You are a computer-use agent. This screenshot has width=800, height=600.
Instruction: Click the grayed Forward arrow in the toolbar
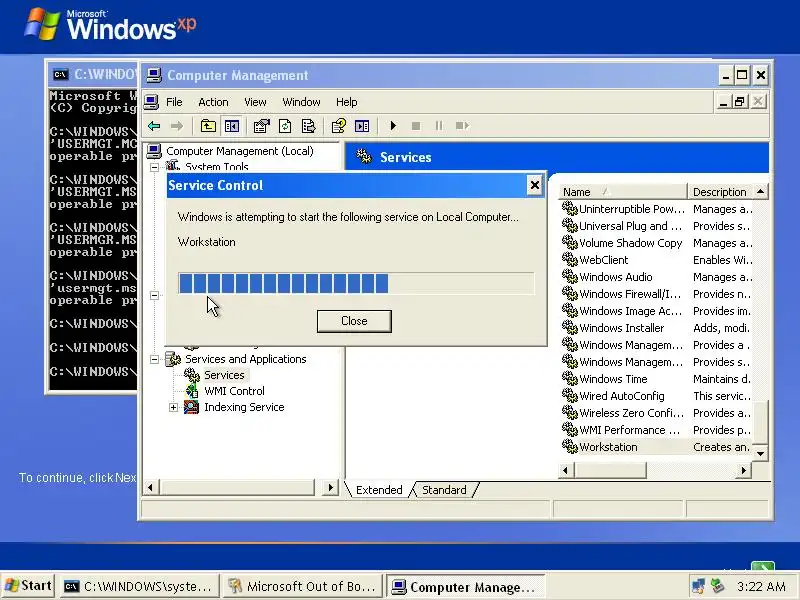(177, 126)
